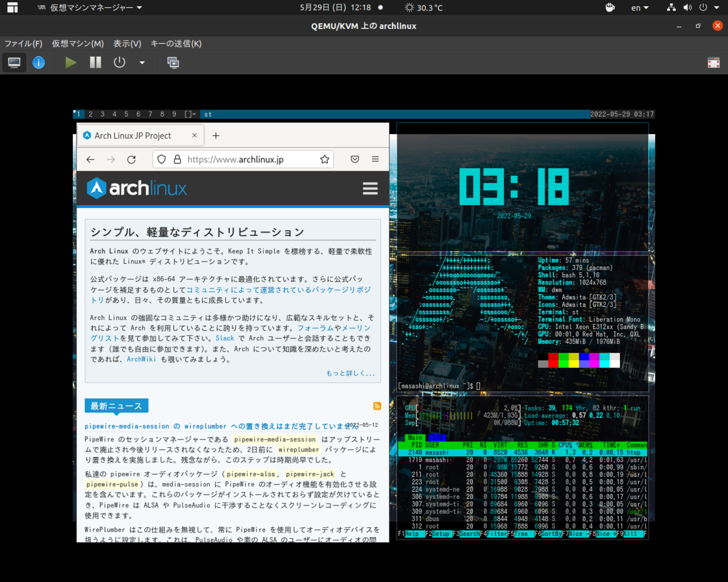Viewport: 728px width, 582px height.
Task: Click the tracking protection shield icon
Action: point(161,159)
